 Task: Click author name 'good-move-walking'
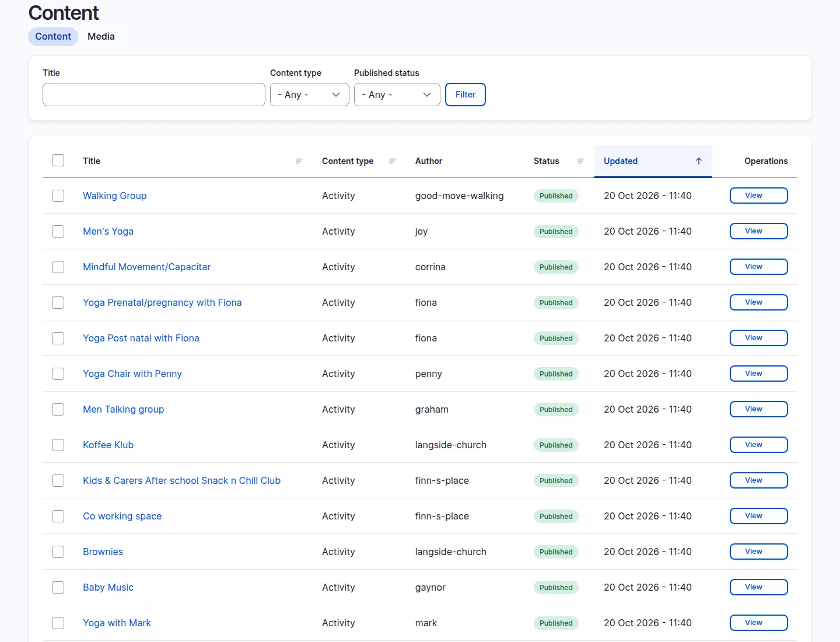460,196
